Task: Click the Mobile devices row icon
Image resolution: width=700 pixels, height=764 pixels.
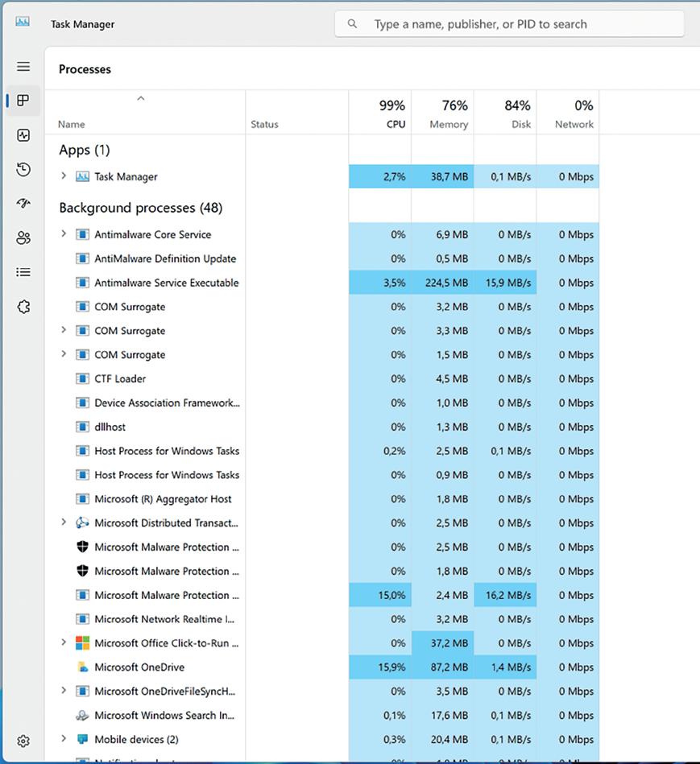Action: 82,739
